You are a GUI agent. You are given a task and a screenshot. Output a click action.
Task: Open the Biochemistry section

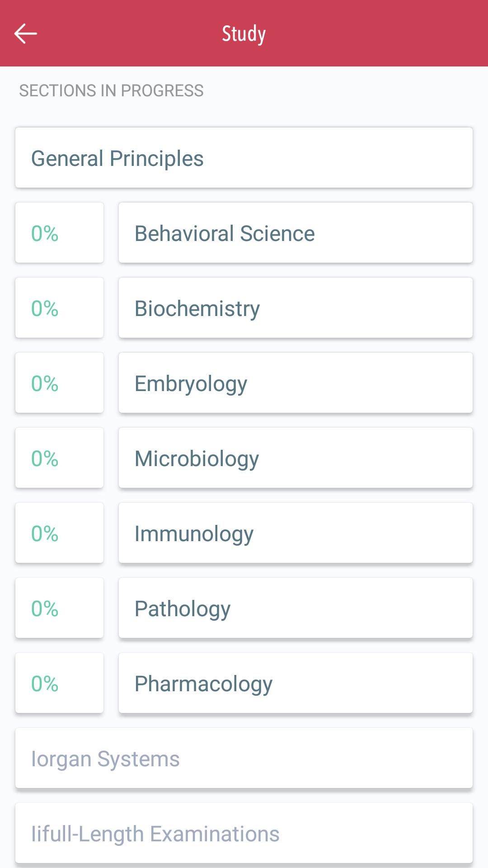(x=296, y=308)
